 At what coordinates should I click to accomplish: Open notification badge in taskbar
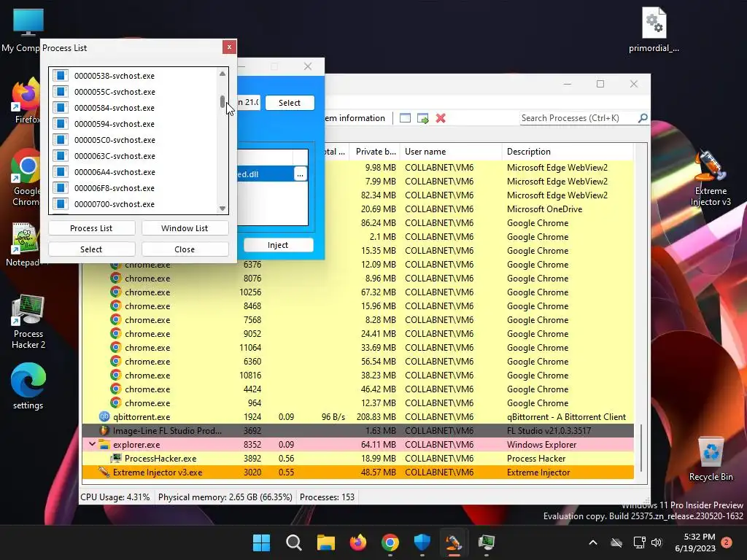pyautogui.click(x=727, y=542)
